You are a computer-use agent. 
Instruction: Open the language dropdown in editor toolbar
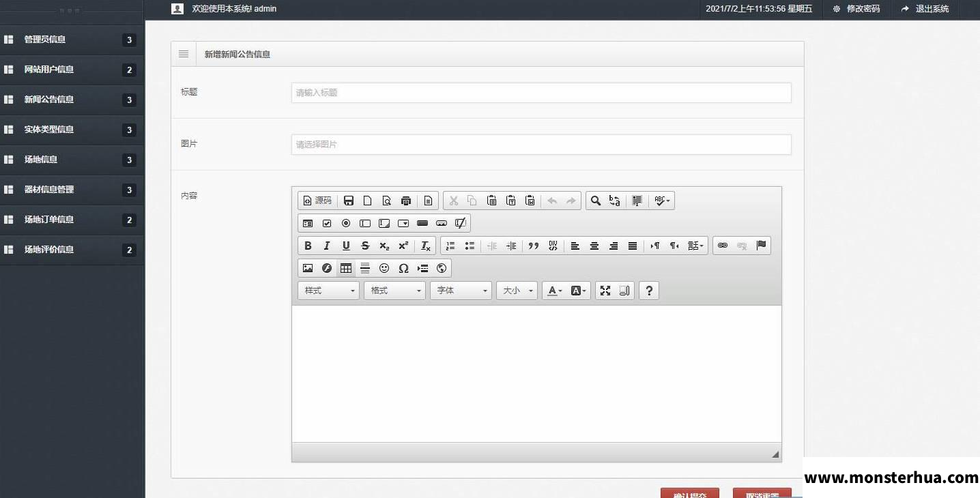coord(696,246)
